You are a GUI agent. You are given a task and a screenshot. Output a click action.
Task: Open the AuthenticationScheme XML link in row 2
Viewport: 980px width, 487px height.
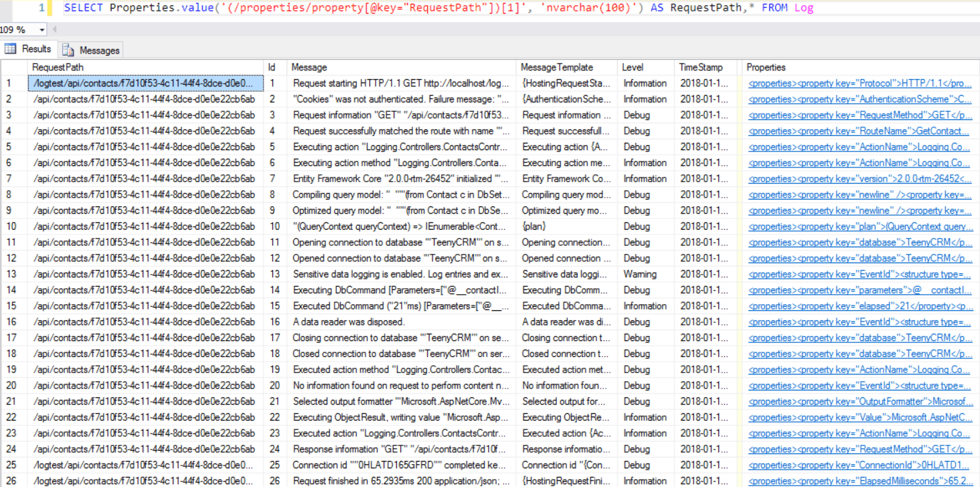tap(860, 99)
